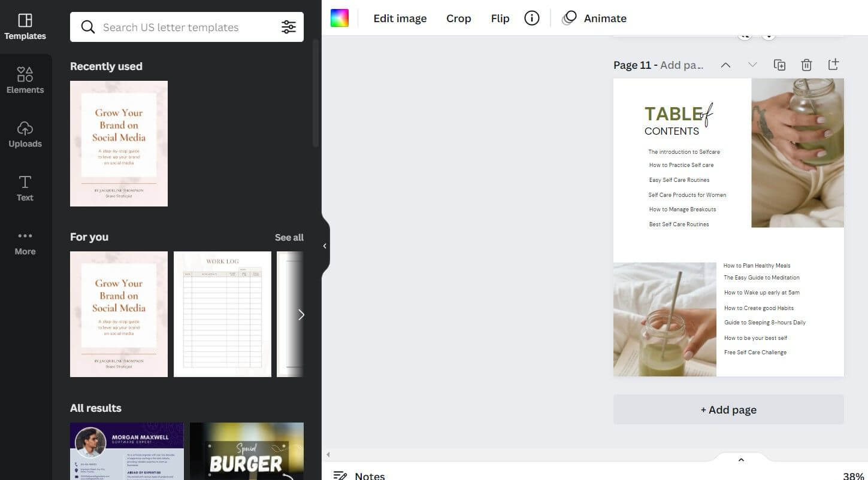Image resolution: width=868 pixels, height=480 pixels.
Task: Select the Crop option
Action: point(458,19)
